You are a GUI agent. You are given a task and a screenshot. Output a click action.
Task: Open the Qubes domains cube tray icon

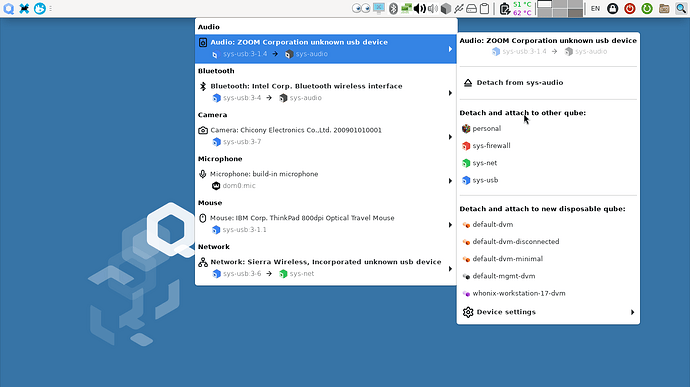[x=445, y=8]
